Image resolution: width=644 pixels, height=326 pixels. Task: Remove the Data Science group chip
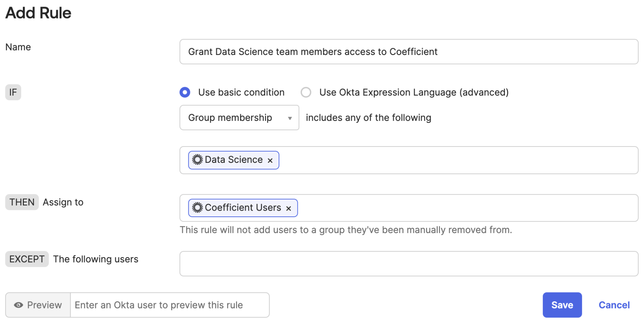[270, 160]
